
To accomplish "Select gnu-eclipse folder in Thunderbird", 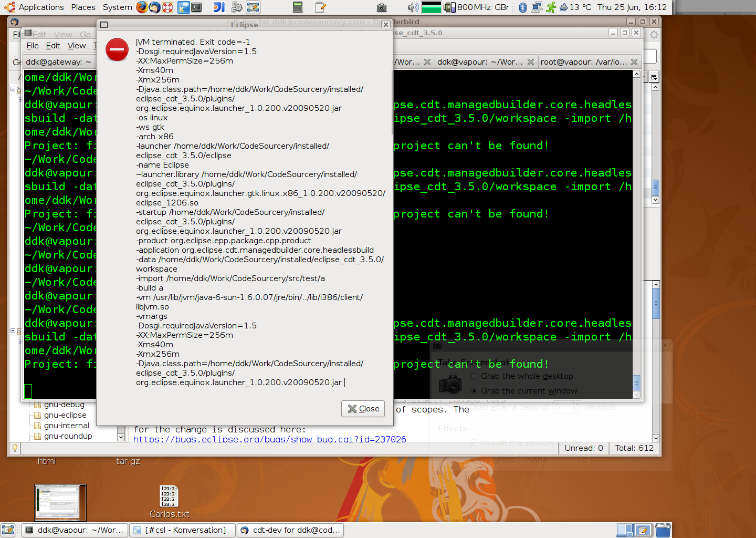I will click(x=65, y=415).
